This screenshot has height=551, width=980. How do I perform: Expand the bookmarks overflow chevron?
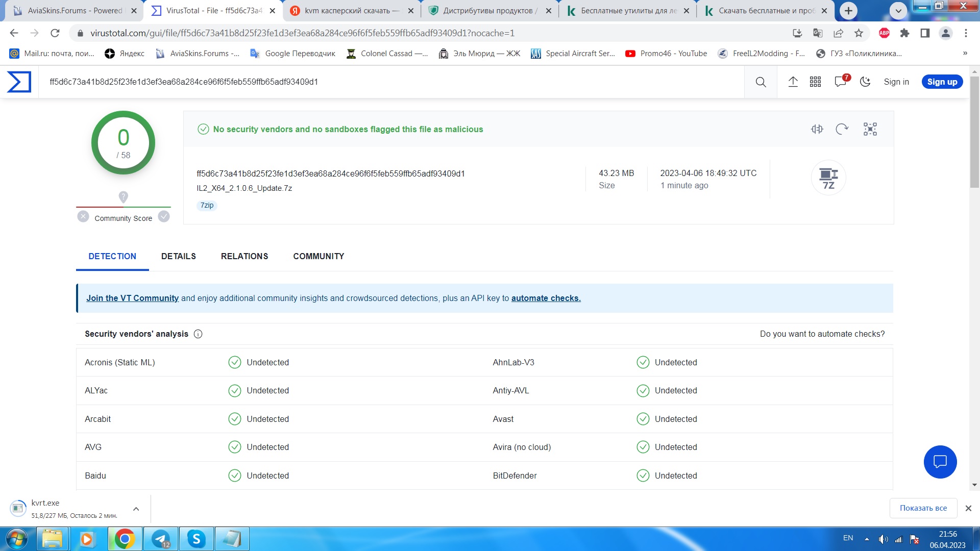(x=965, y=54)
